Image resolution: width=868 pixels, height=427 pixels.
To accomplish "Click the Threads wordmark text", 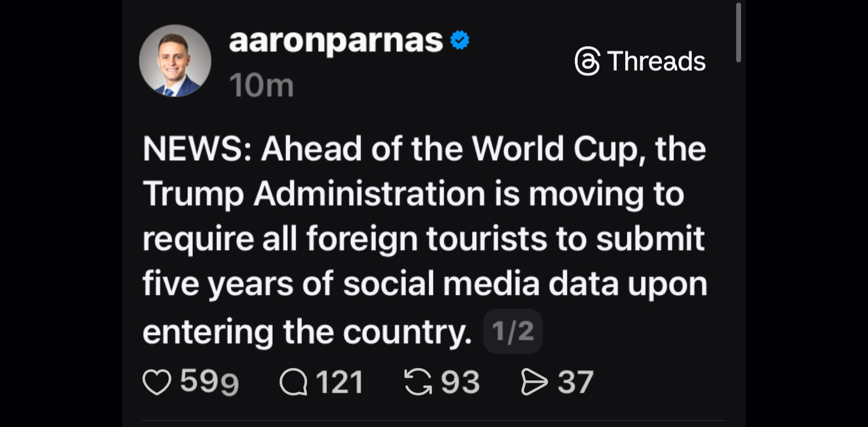I will 656,61.
